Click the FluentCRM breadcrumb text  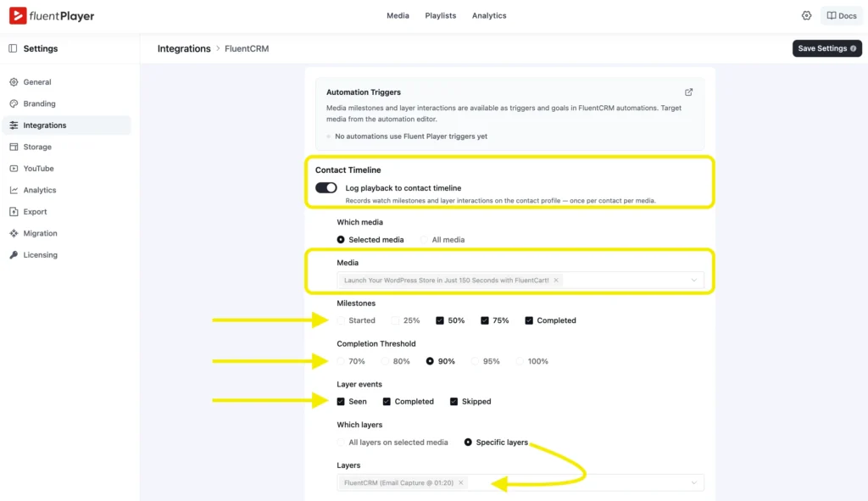coord(247,48)
